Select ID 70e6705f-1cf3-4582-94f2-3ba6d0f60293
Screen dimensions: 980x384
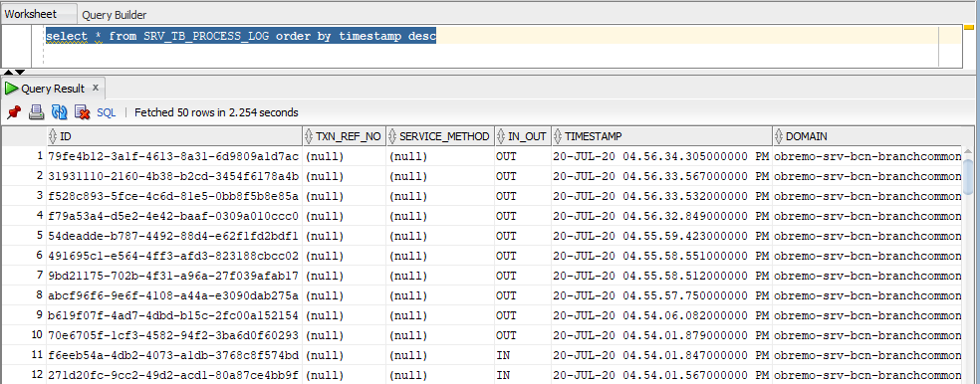(x=173, y=336)
